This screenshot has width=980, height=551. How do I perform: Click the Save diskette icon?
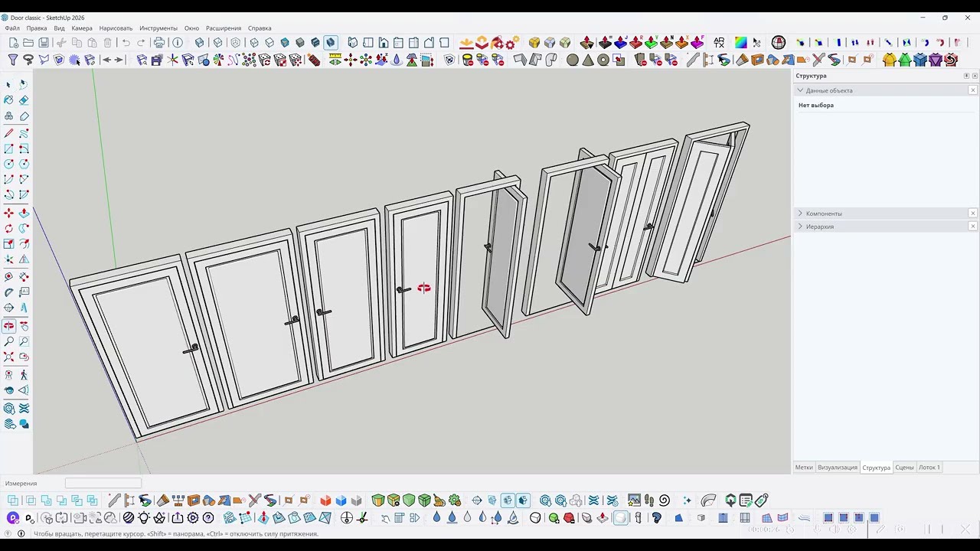(x=44, y=43)
